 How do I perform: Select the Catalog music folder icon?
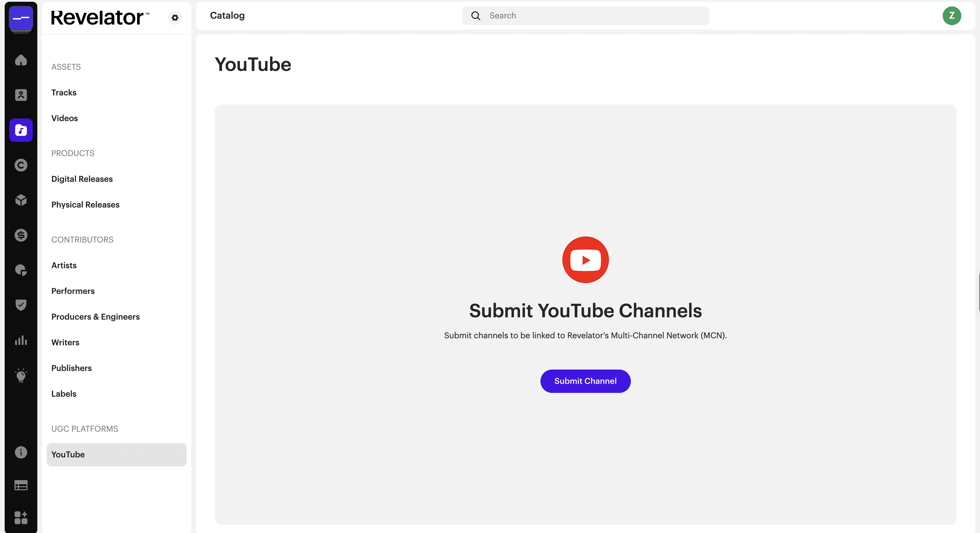pyautogui.click(x=21, y=130)
